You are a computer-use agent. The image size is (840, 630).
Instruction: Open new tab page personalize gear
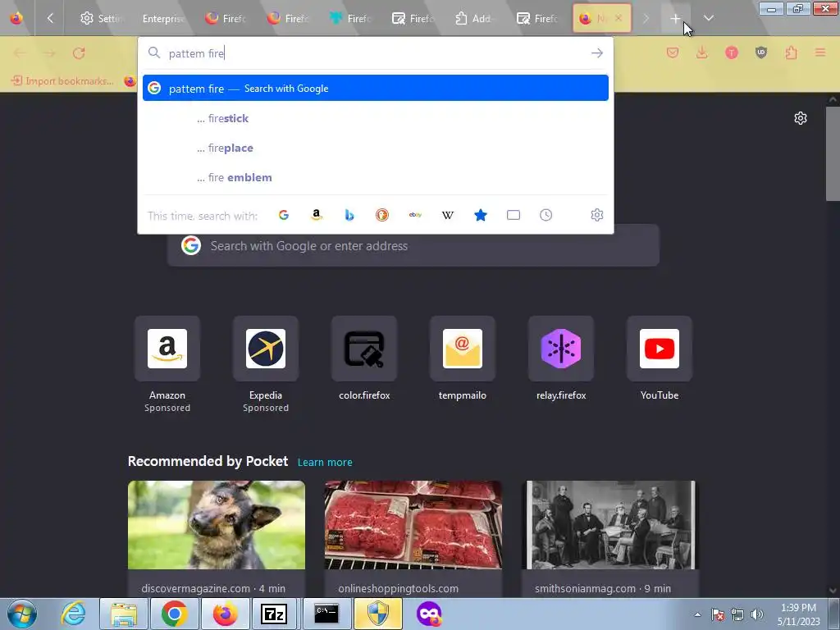[x=801, y=118]
